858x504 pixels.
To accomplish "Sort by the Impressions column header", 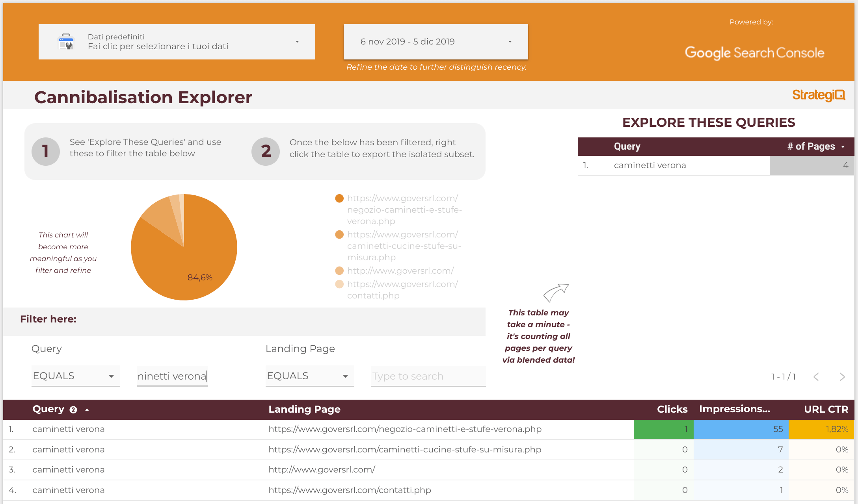I will 735,409.
